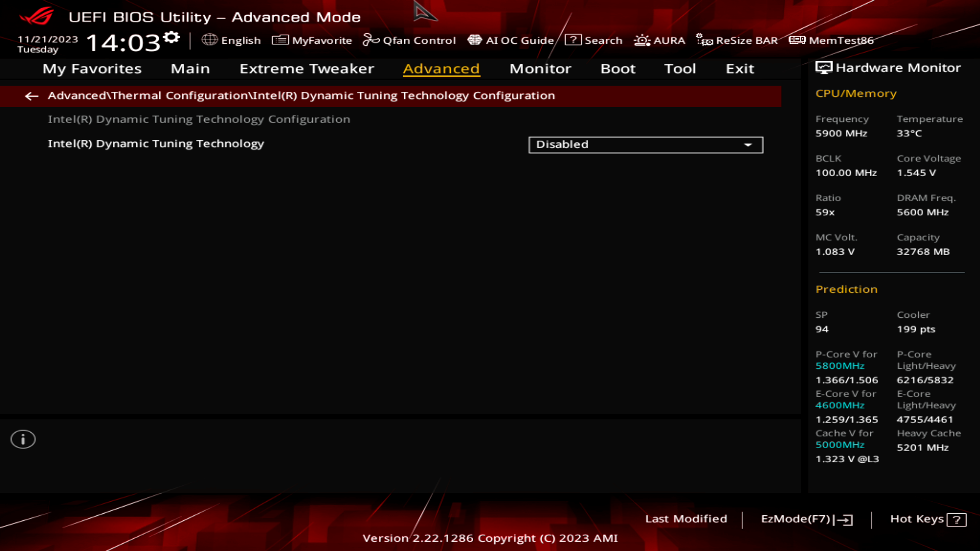Go back with the breadcrumb arrow
The image size is (980, 551).
click(x=32, y=96)
